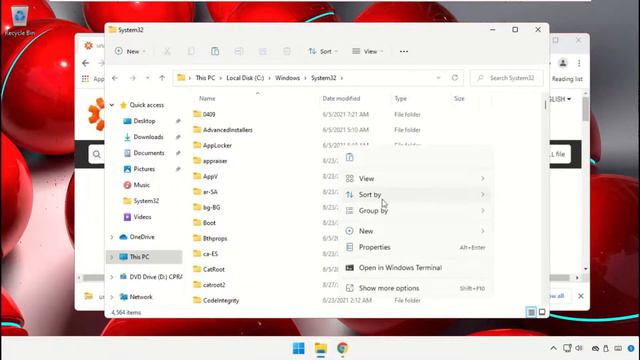Click This PC in address bar
640x360 pixels.
(x=205, y=78)
